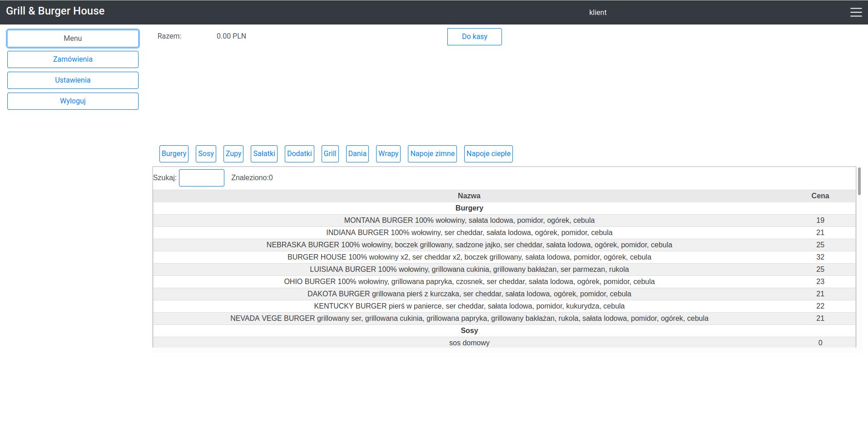This screenshot has width=868, height=422.
Task: Click the price 19 cell
Action: 820,221
